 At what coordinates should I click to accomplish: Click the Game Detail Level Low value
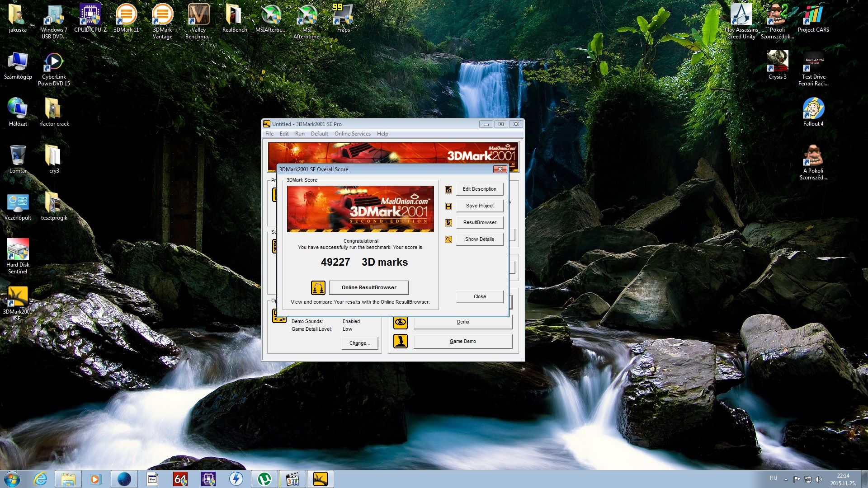(347, 329)
